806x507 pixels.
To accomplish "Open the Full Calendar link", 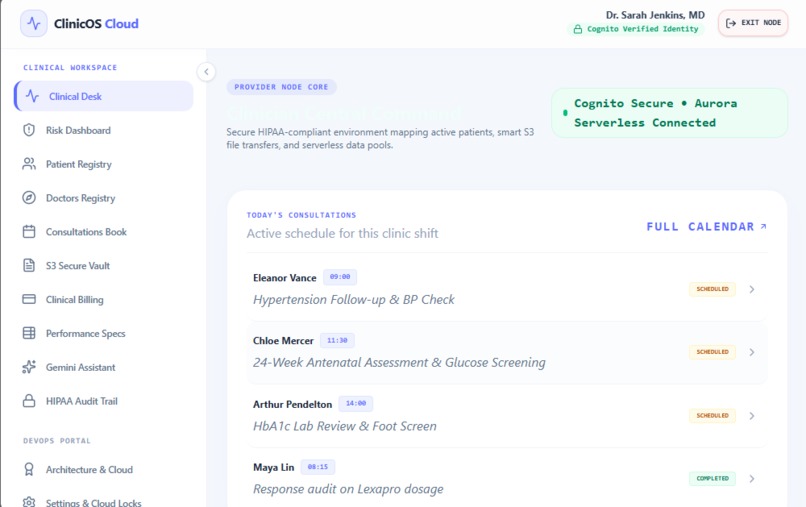I will [x=706, y=226].
